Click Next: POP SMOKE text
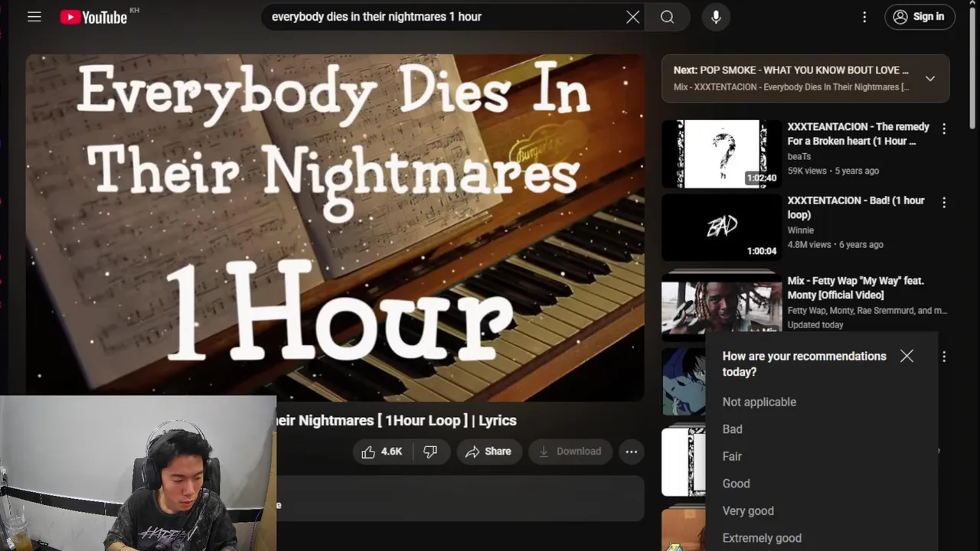Screen dimensions: 980x551 (791, 70)
